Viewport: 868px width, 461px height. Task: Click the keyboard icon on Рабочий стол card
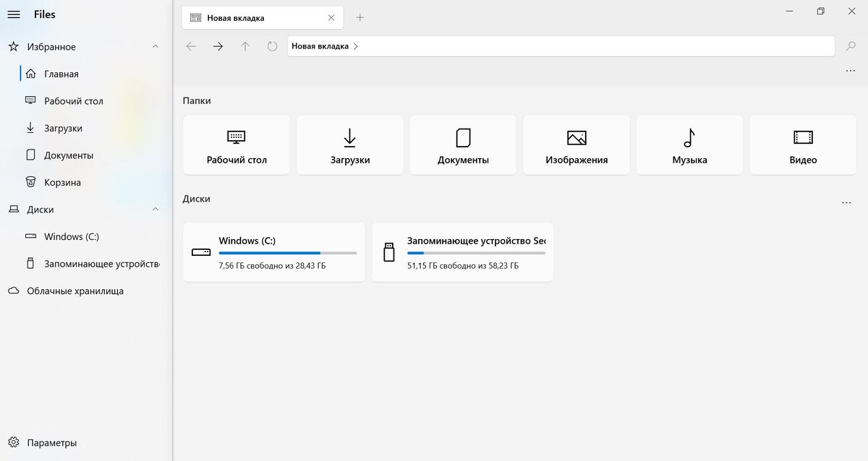(237, 137)
